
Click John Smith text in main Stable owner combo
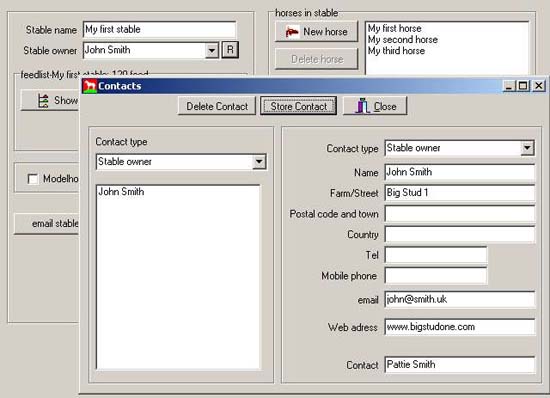(108, 50)
